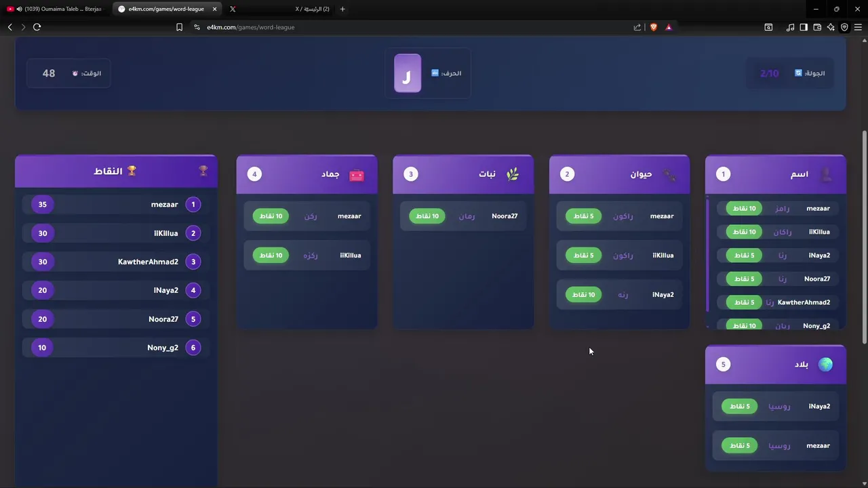Mute the YouTube tab via its speaker icon
The width and height of the screenshot is (868, 488).
click(18, 9)
